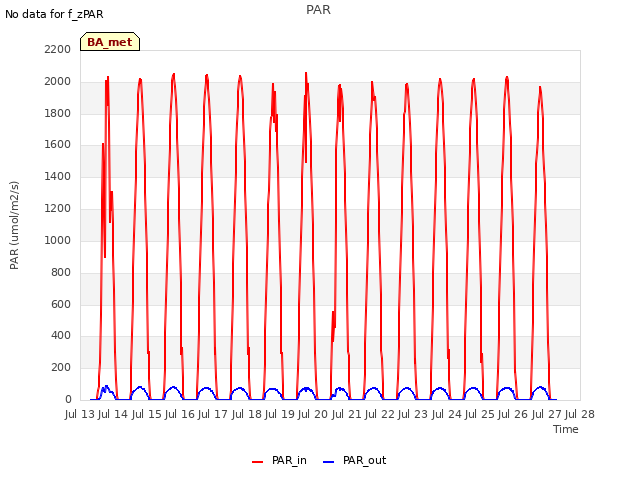Click the BA_met annotation label
Image resolution: width=640 pixels, height=480 pixels.
point(110,42)
